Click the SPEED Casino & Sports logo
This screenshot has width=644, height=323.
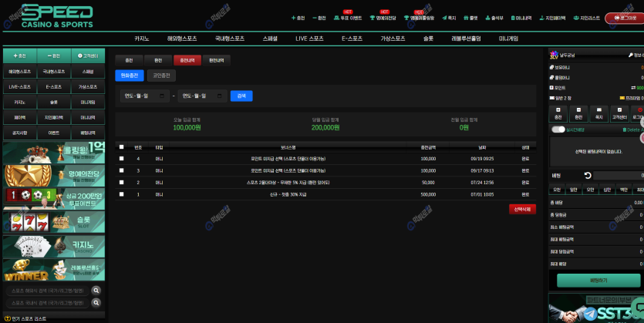pos(57,15)
